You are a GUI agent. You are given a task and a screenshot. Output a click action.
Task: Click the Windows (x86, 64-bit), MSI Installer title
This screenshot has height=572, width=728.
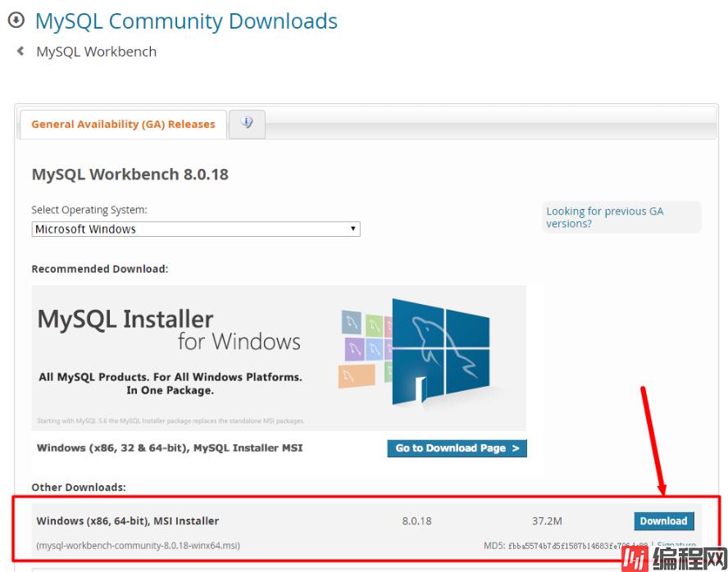(128, 521)
